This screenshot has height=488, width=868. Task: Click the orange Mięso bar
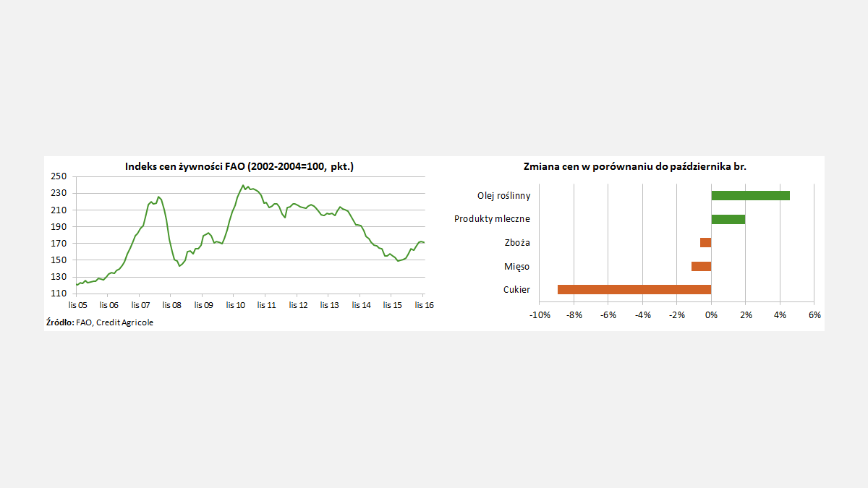[701, 266]
